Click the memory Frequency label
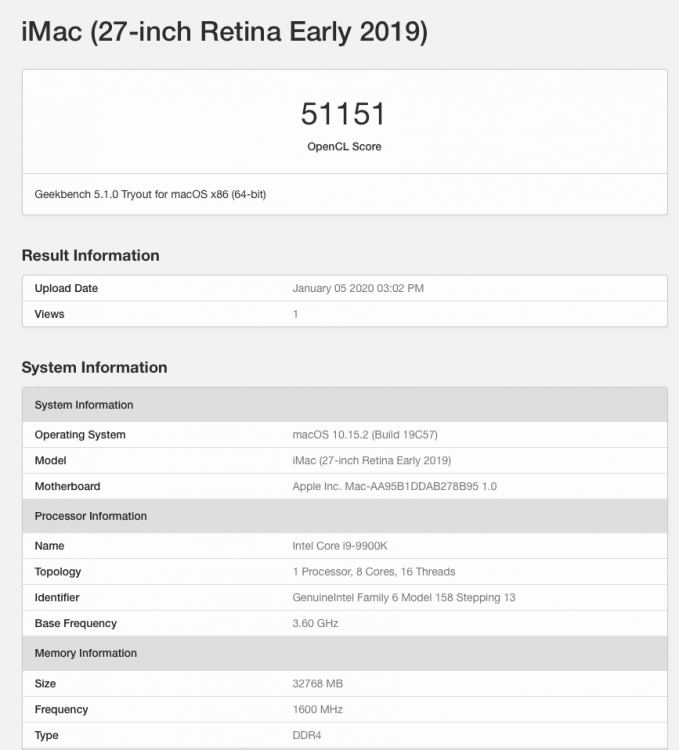The width and height of the screenshot is (679, 750). (61, 709)
